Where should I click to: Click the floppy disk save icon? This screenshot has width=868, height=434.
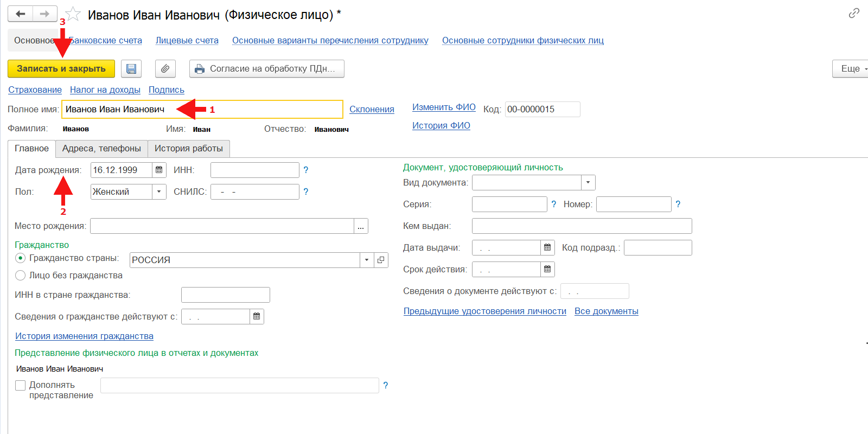pos(131,69)
